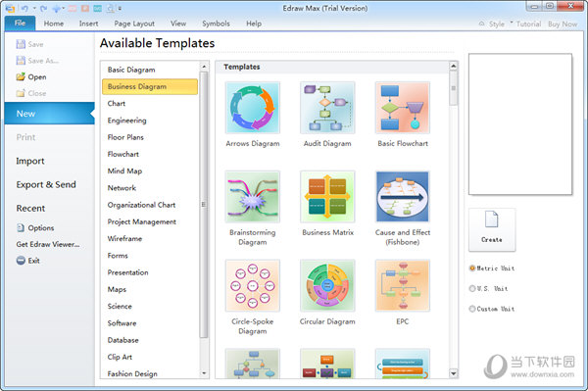Choose the Organizational Chart category
This screenshot has height=391, width=588.
point(150,205)
